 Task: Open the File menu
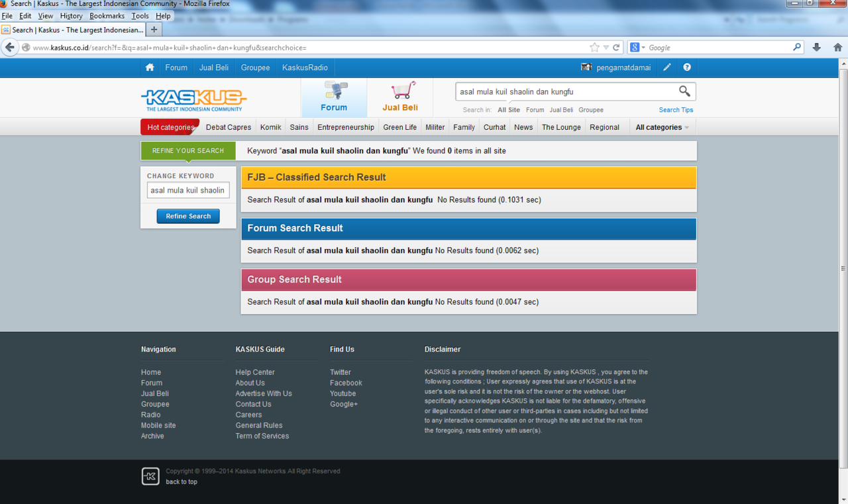pyautogui.click(x=7, y=16)
